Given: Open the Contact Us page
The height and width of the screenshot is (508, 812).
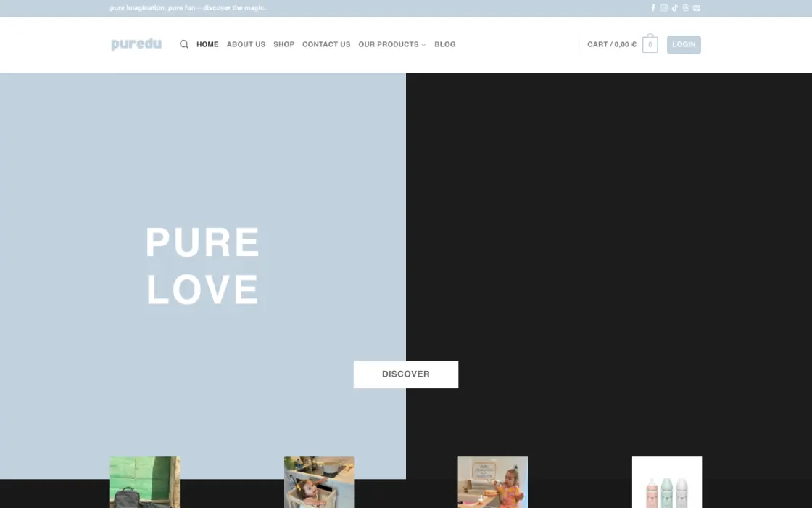Looking at the screenshot, I should [326, 44].
